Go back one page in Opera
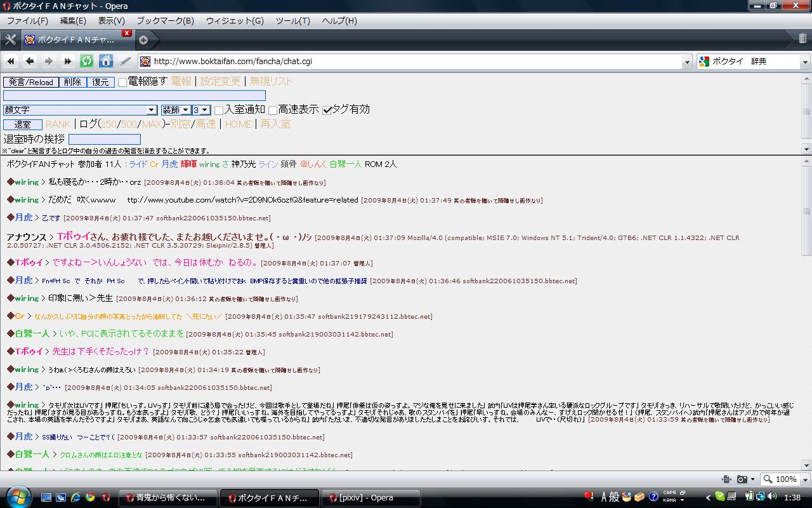The height and width of the screenshot is (508, 812). click(x=30, y=62)
